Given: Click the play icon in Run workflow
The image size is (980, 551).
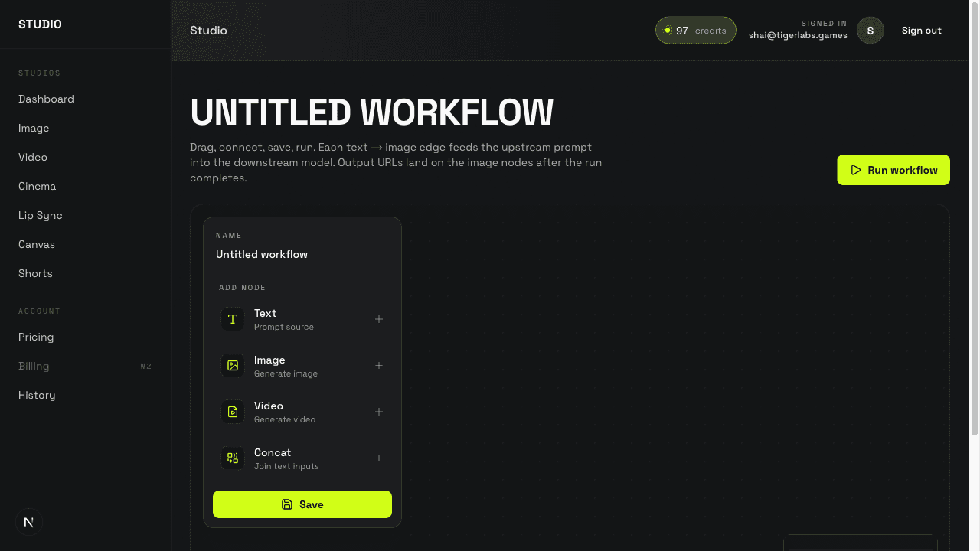Looking at the screenshot, I should [856, 170].
